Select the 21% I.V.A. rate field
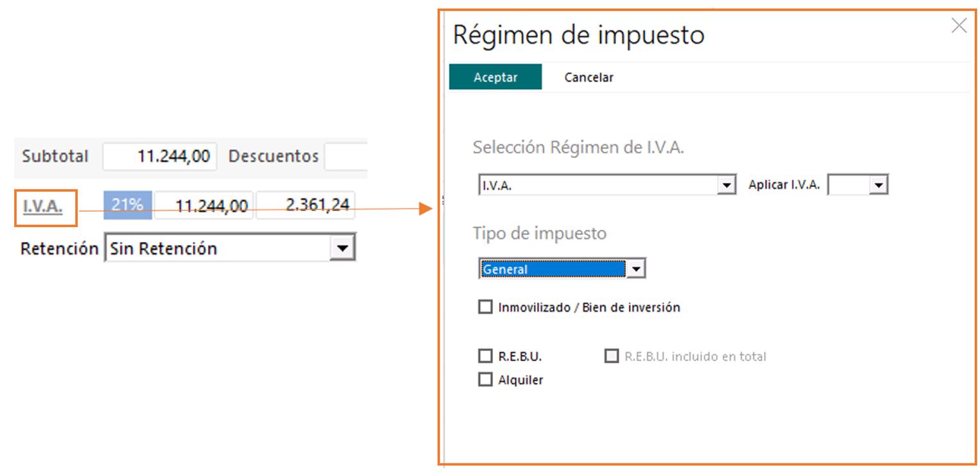The image size is (980, 473). point(128,205)
